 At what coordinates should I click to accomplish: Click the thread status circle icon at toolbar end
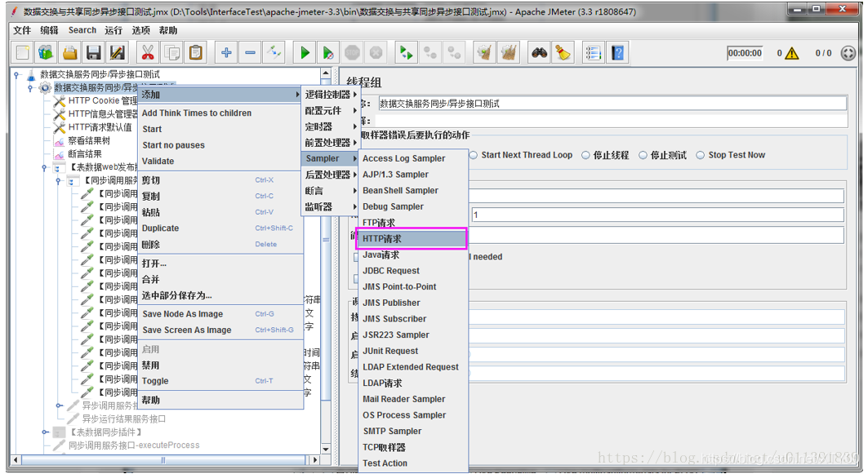[x=848, y=53]
